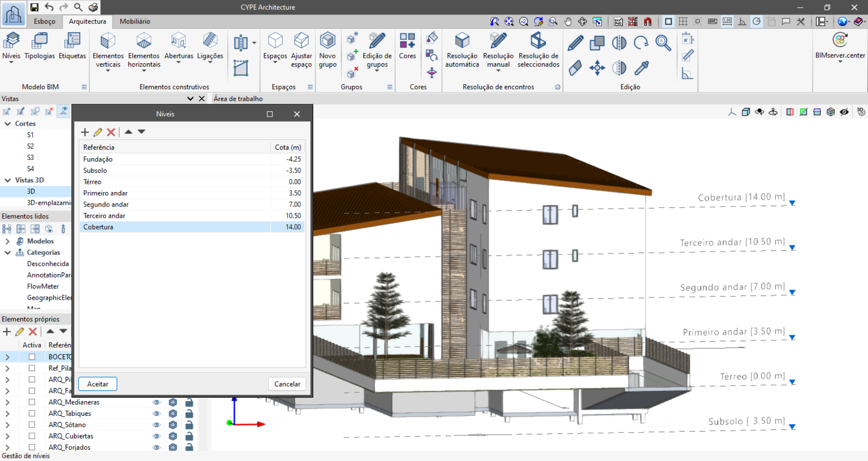The width and height of the screenshot is (868, 461).
Task: Check the Activa checkbox for ARQ_Tabiques
Action: [x=32, y=413]
